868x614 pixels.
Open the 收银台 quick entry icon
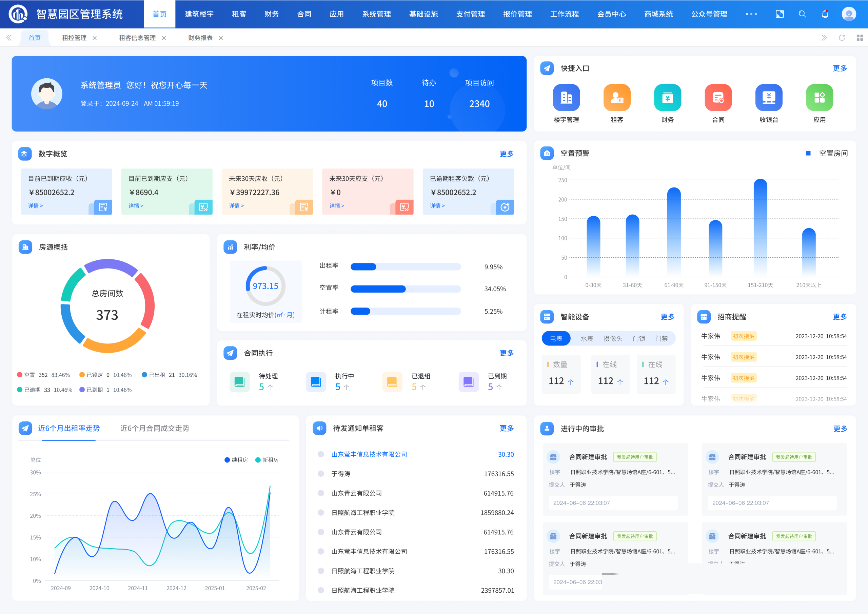coord(769,98)
